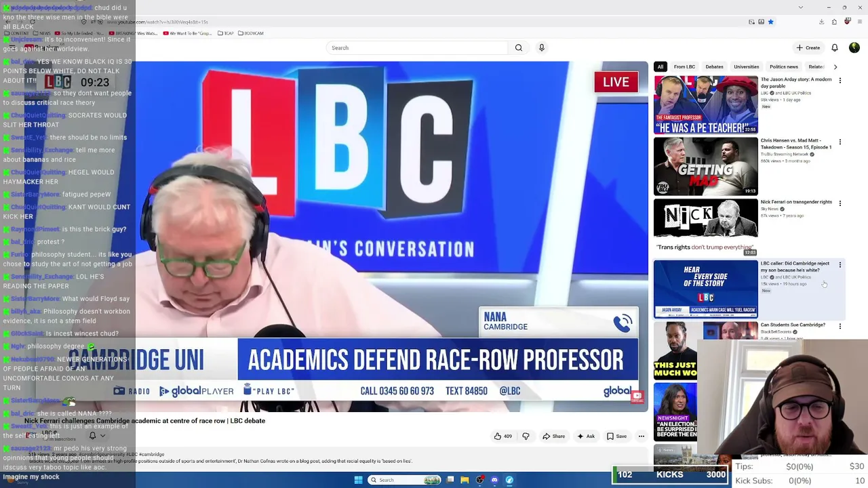Click the title 'LBC caller: Did Cambridge reject my son'
Screen dimensions: 868x488
point(795,266)
